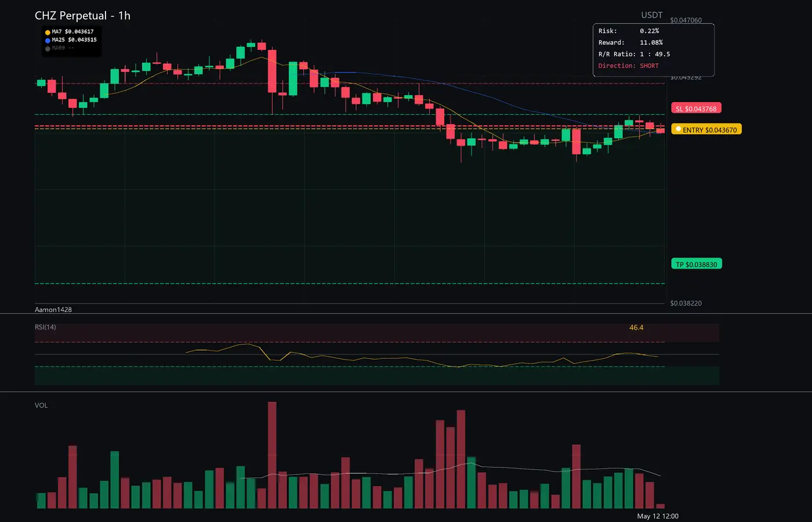Screen dimensions: 812x522
Task: Click the RSI value 46.4
Action: tap(636, 328)
